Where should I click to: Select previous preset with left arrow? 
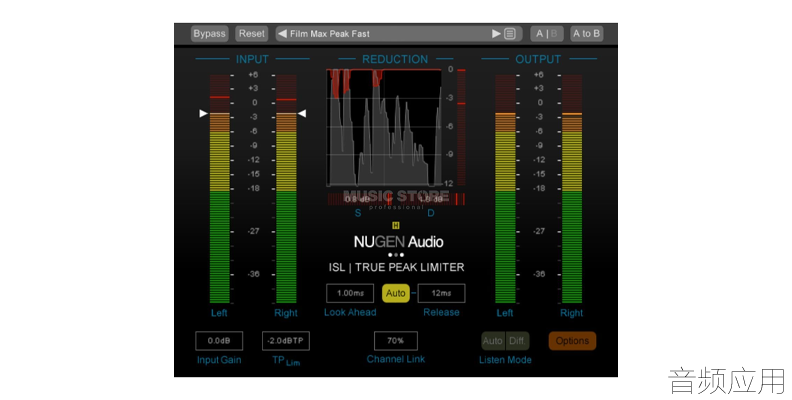tap(282, 34)
